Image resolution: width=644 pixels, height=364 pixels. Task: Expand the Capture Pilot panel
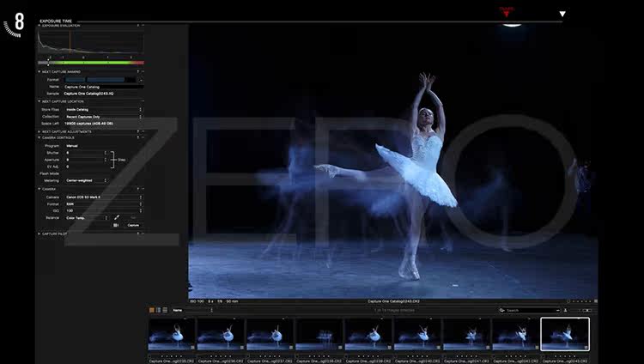39,234
